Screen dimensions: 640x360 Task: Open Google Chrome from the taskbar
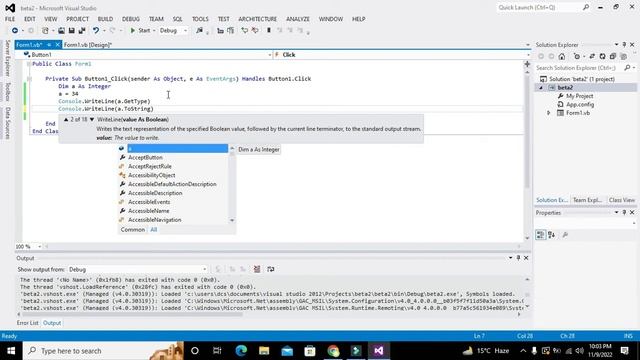click(x=333, y=351)
